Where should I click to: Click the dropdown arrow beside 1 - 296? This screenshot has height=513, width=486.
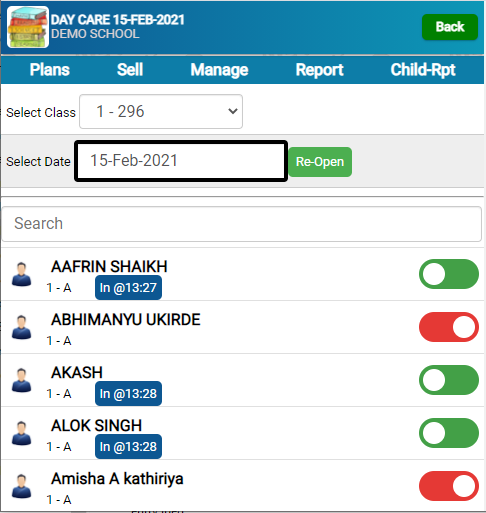233,111
